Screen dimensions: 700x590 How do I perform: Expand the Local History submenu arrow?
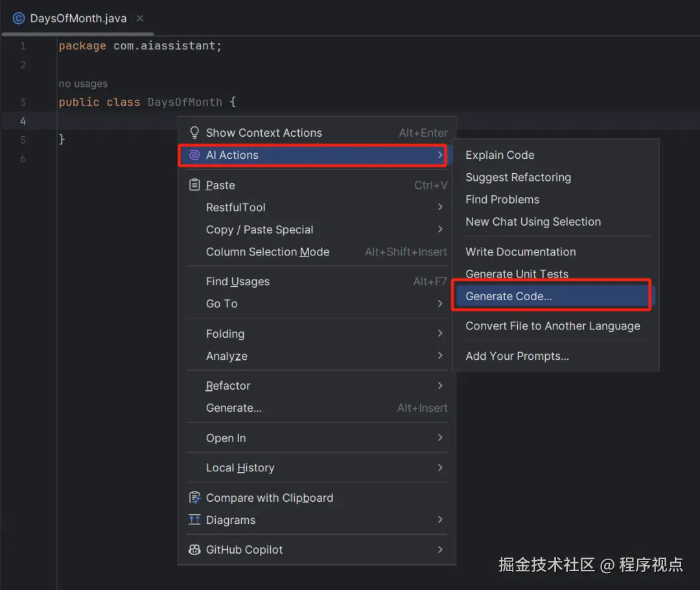[439, 467]
